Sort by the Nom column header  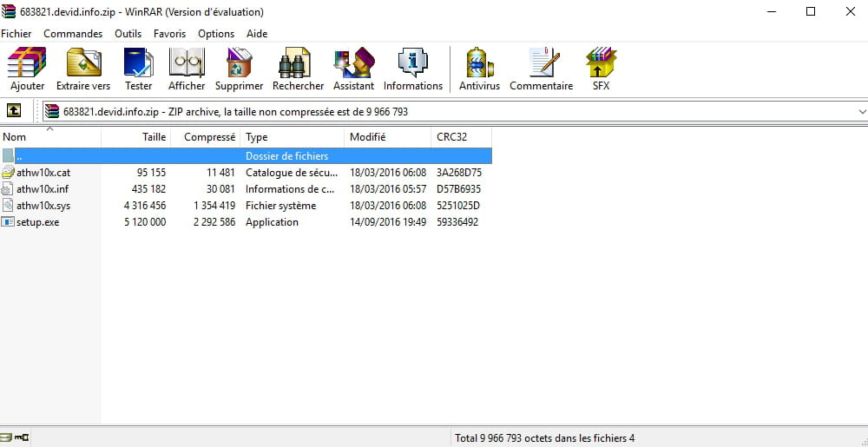pos(50,137)
